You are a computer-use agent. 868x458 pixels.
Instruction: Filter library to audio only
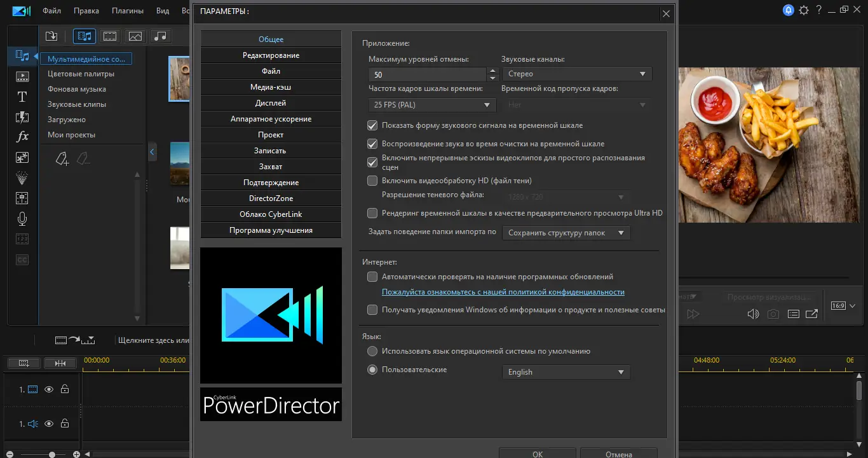[161, 36]
